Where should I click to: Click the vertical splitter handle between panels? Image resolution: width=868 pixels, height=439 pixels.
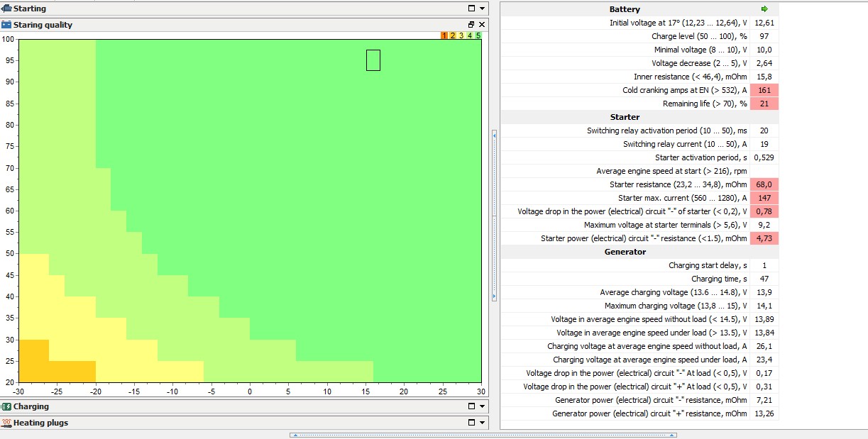(x=495, y=216)
